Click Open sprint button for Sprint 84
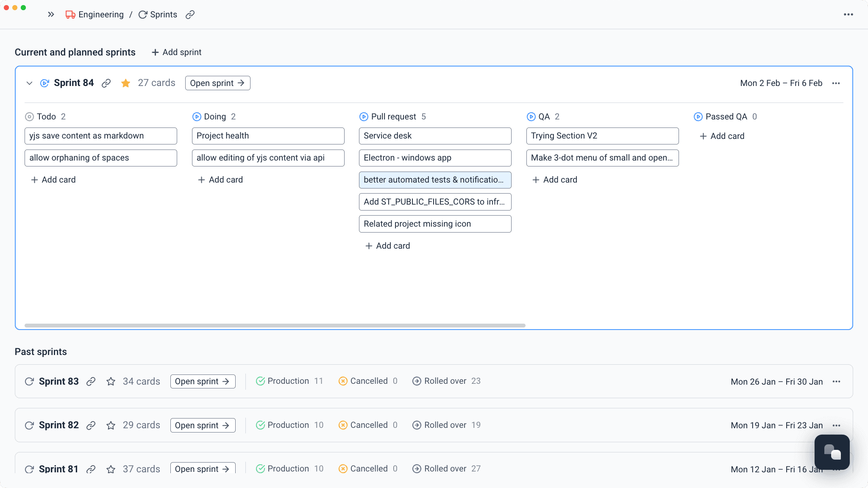 (217, 83)
